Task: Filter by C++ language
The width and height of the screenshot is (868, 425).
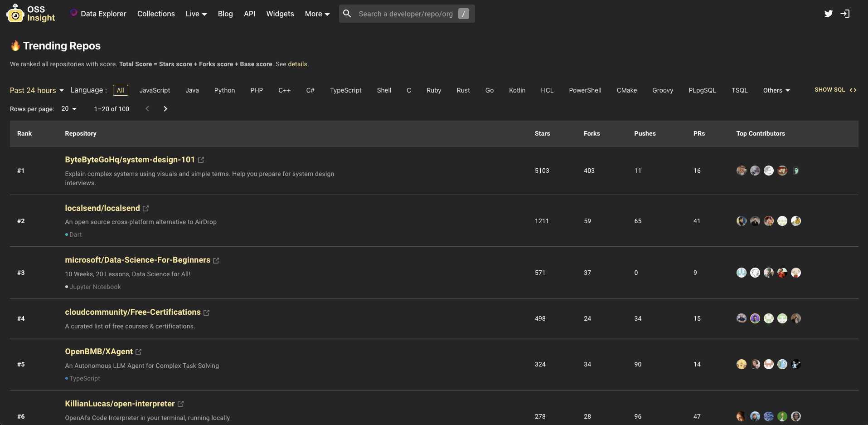Action: tap(285, 90)
